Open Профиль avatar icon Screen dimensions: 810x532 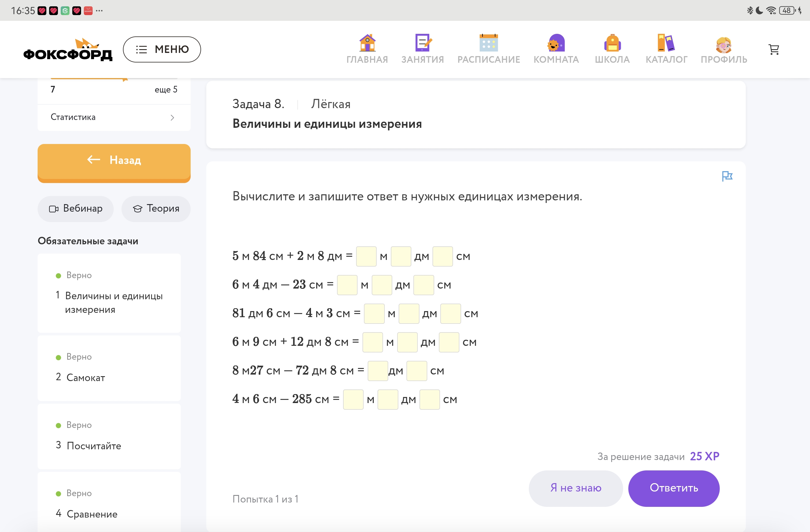(724, 45)
